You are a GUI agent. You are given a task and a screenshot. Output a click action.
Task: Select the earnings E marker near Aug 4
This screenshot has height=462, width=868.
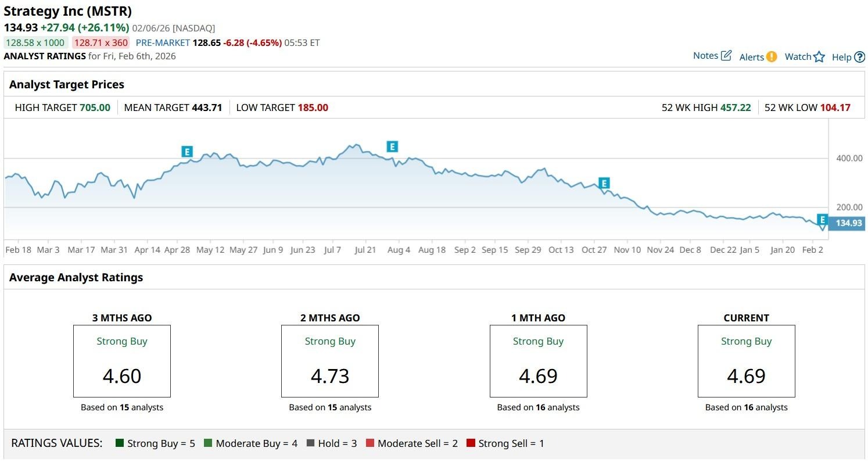point(392,146)
